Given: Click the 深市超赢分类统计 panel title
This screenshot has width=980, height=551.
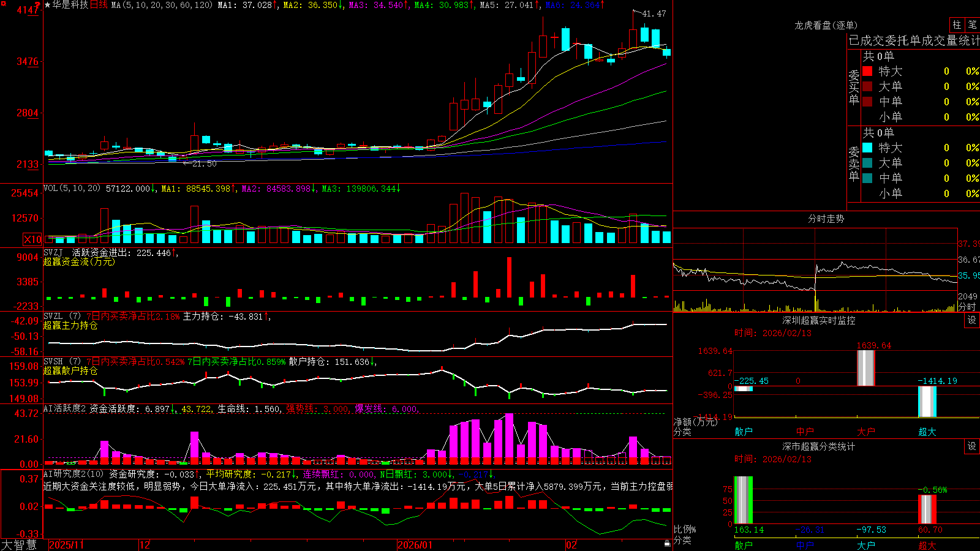Looking at the screenshot, I should pyautogui.click(x=819, y=446).
